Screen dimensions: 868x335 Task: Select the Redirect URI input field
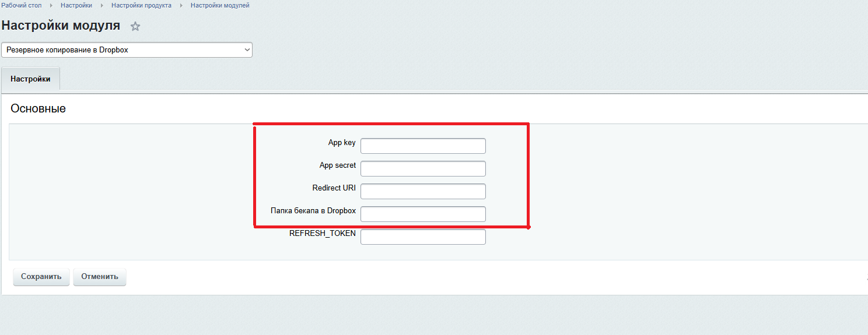point(423,191)
